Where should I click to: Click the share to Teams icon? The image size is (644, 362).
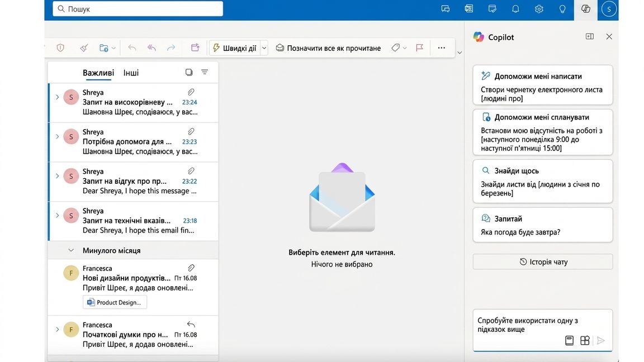point(195,47)
